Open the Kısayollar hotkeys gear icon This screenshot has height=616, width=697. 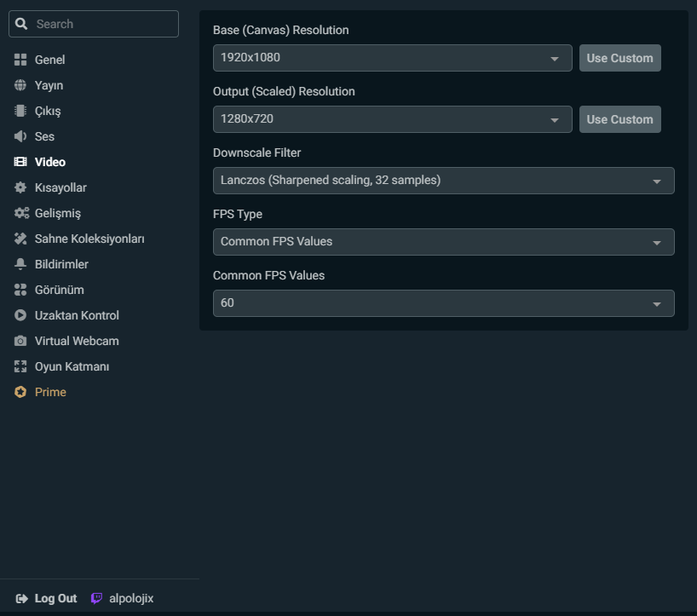19,187
